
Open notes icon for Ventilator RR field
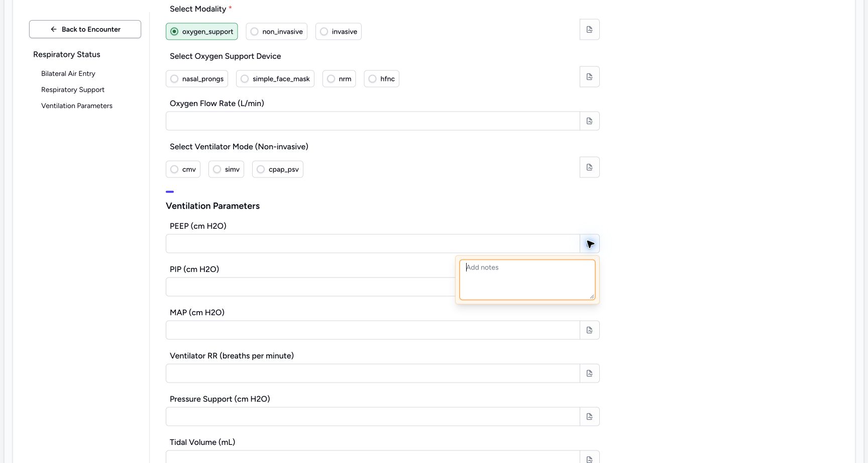(x=590, y=374)
